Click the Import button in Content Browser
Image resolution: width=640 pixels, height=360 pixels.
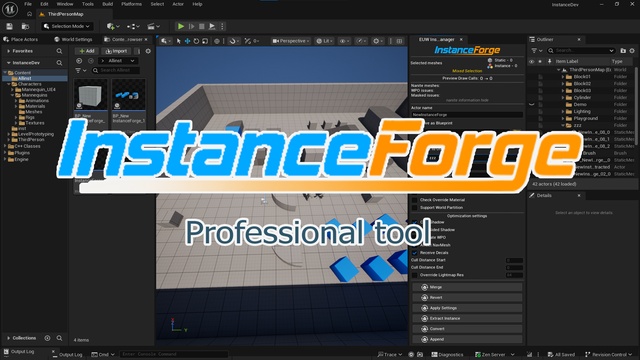(x=116, y=51)
